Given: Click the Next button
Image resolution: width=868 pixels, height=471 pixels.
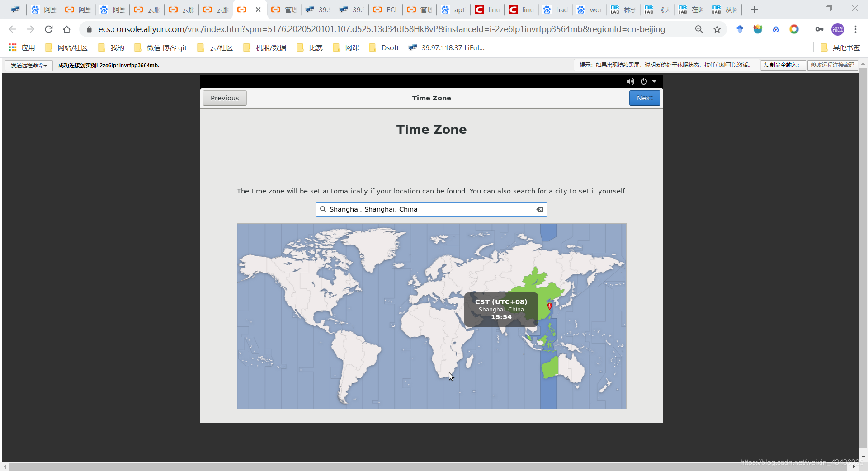Looking at the screenshot, I should tap(644, 98).
